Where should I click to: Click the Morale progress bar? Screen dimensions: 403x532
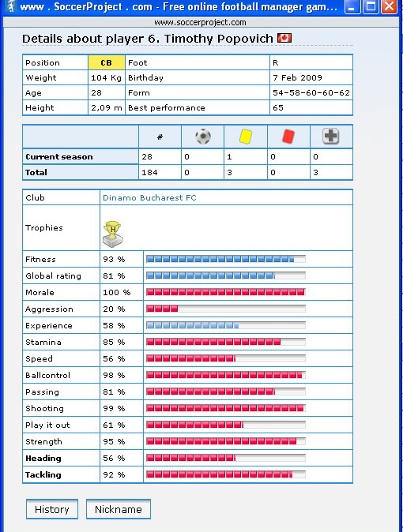[226, 292]
